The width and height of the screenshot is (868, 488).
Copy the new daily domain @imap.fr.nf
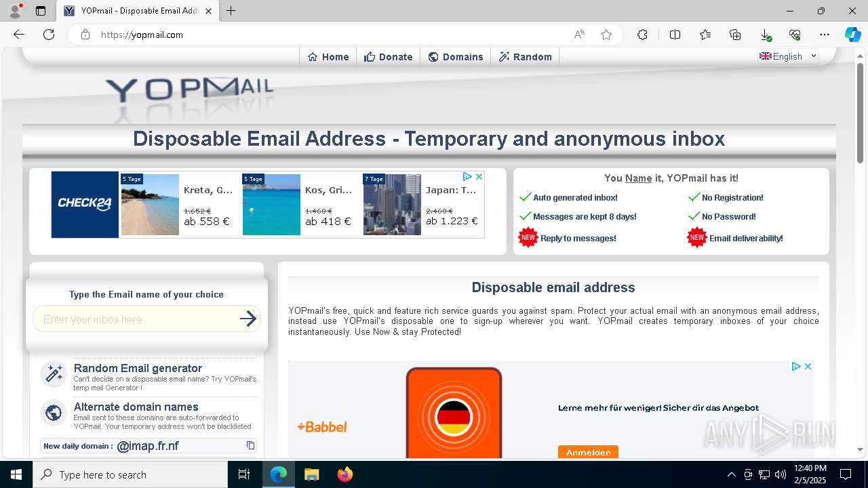pyautogui.click(x=250, y=445)
